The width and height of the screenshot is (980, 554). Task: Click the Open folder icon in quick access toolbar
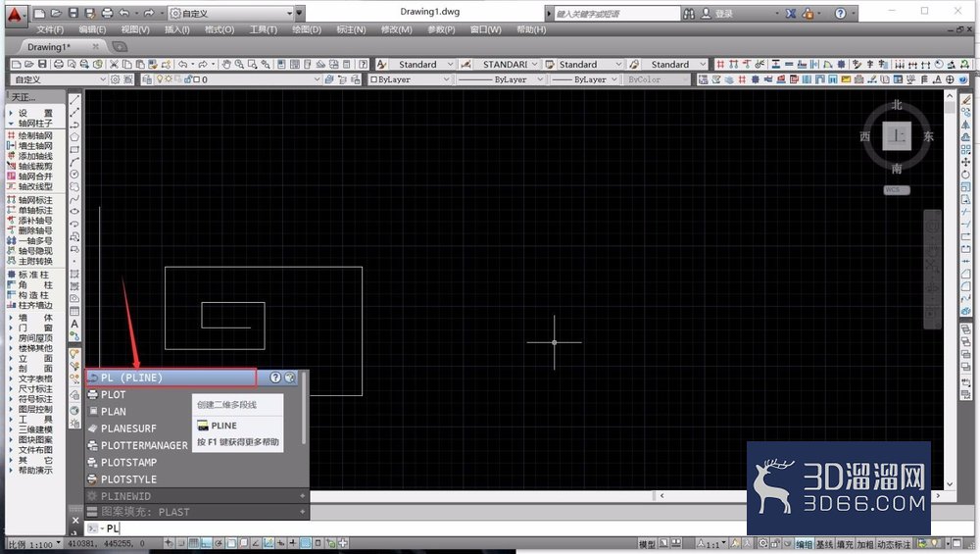(56, 13)
